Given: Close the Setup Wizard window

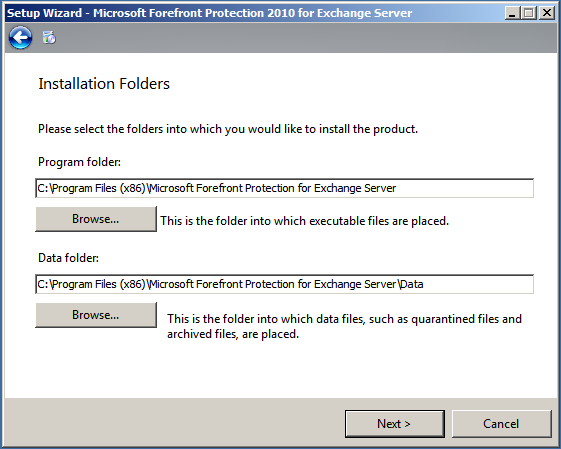Looking at the screenshot, I should (547, 13).
